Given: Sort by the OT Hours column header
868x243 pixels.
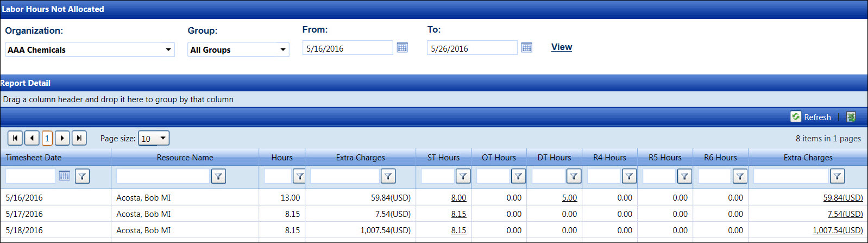Looking at the screenshot, I should click(x=499, y=158).
